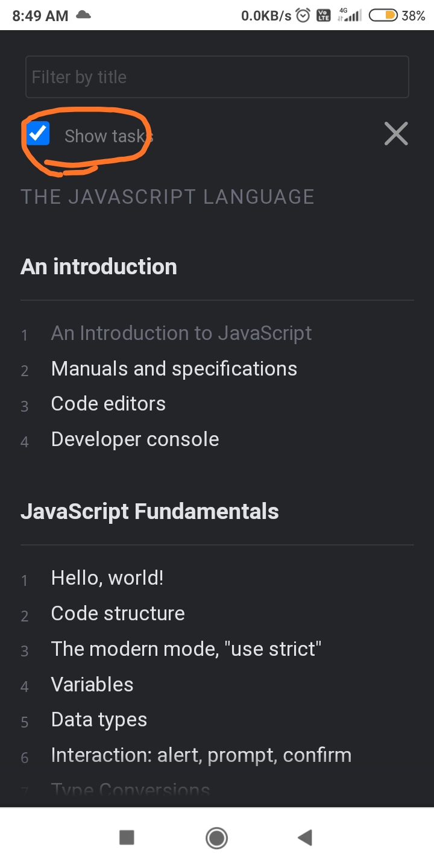Image resolution: width=434 pixels, height=868 pixels.
Task: Open the An introduction section heading
Action: 99,266
